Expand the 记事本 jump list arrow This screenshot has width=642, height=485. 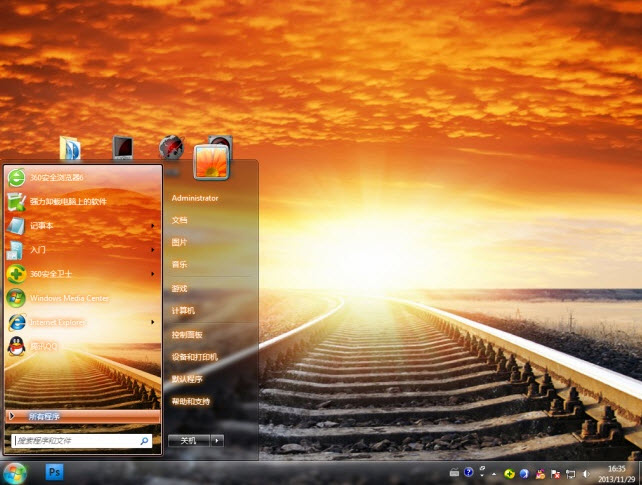[x=153, y=226]
